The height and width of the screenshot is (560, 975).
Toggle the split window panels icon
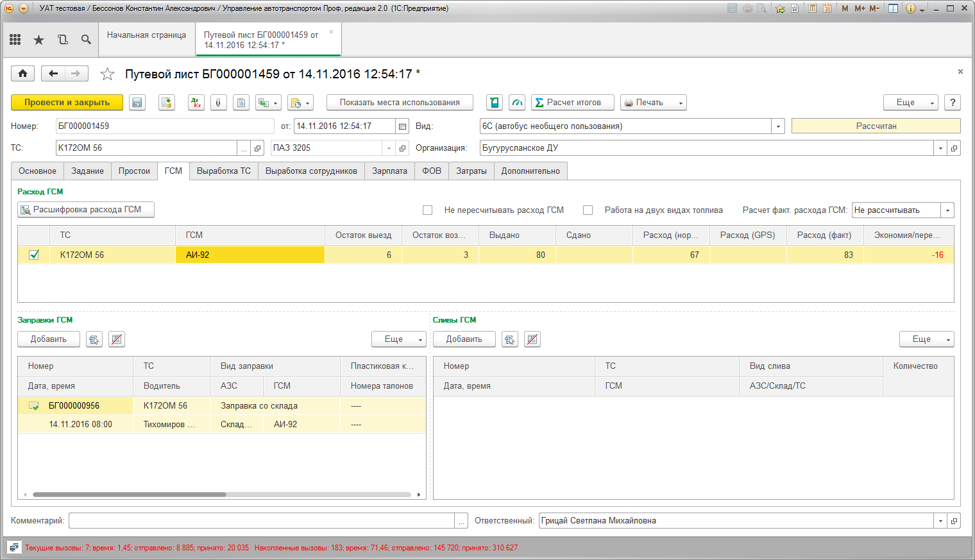pyautogui.click(x=893, y=8)
